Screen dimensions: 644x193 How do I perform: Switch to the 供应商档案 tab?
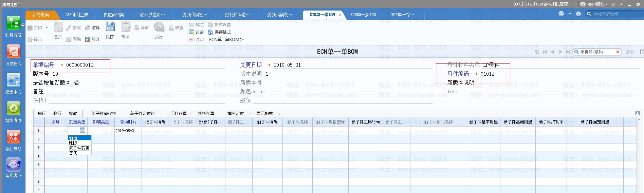click(114, 15)
